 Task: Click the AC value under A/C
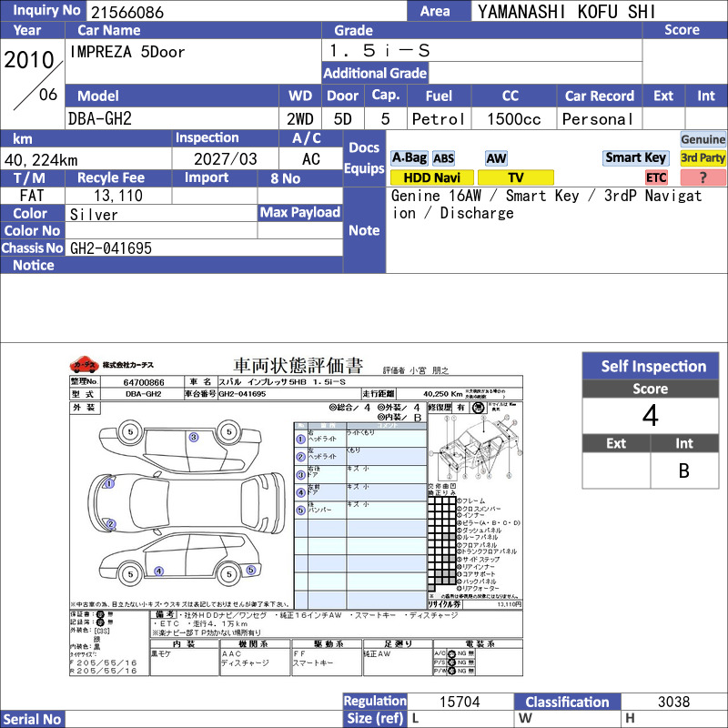310,159
